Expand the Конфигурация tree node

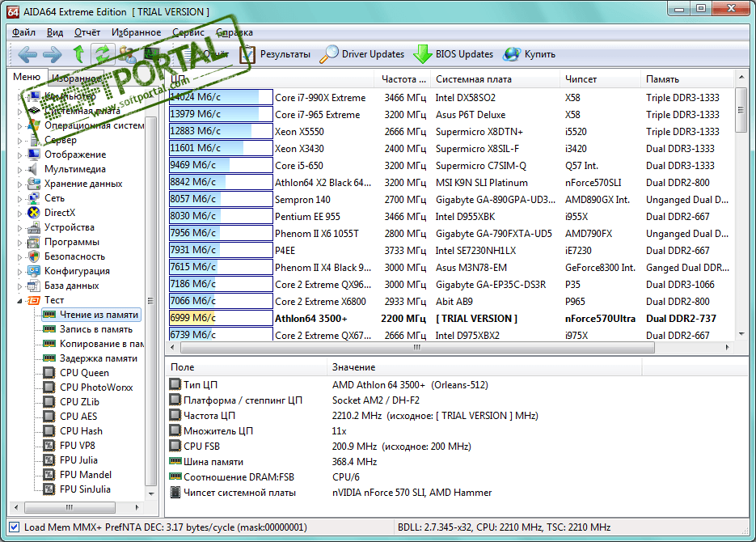pos(19,272)
